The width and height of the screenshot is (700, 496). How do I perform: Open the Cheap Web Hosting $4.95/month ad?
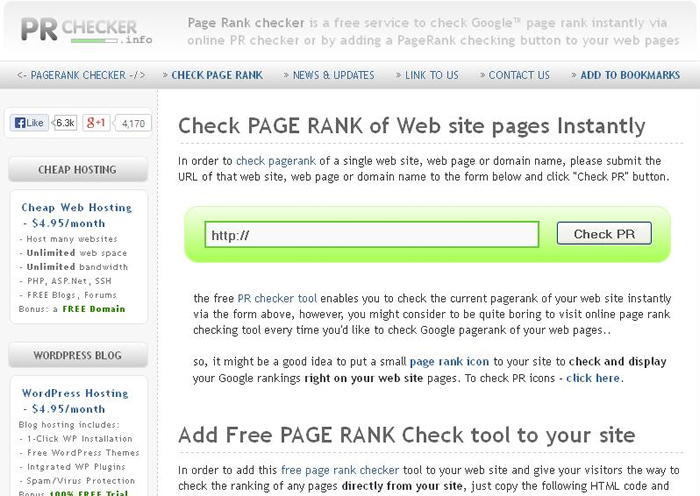click(x=77, y=215)
